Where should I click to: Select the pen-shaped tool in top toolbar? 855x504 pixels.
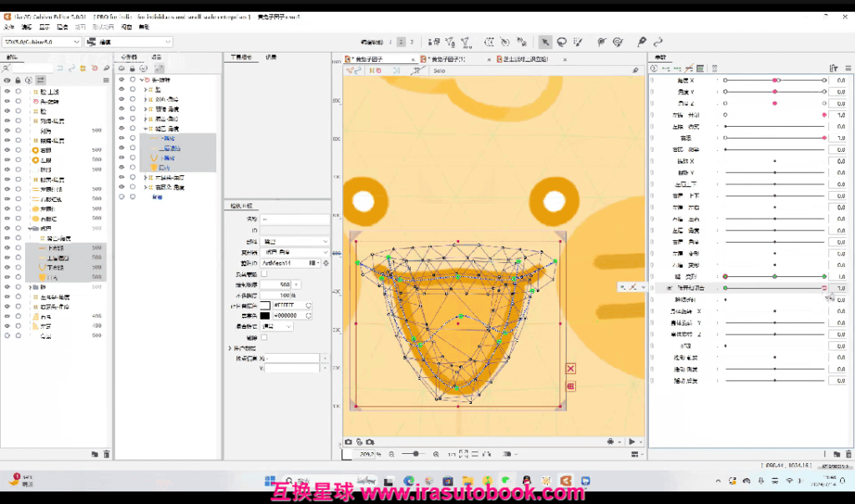[642, 42]
